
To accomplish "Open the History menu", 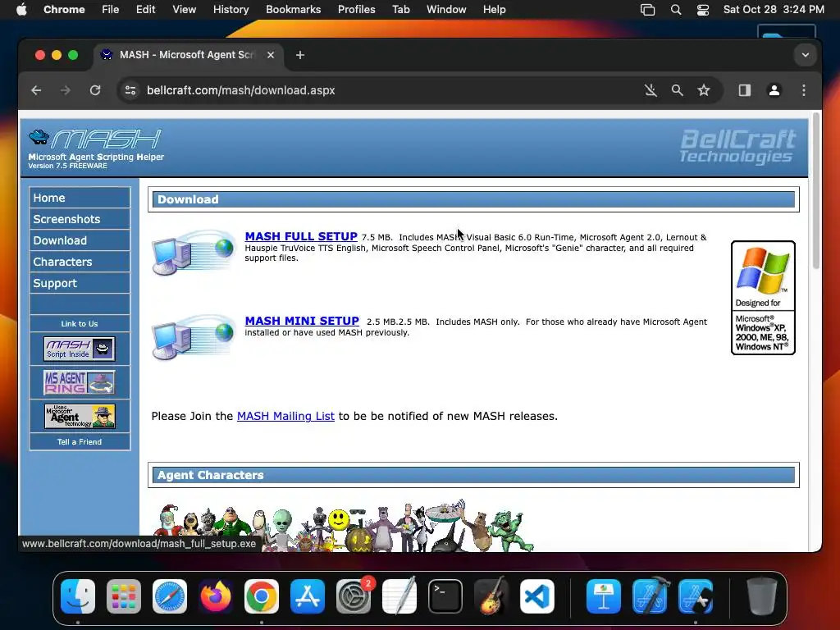I will pyautogui.click(x=231, y=9).
